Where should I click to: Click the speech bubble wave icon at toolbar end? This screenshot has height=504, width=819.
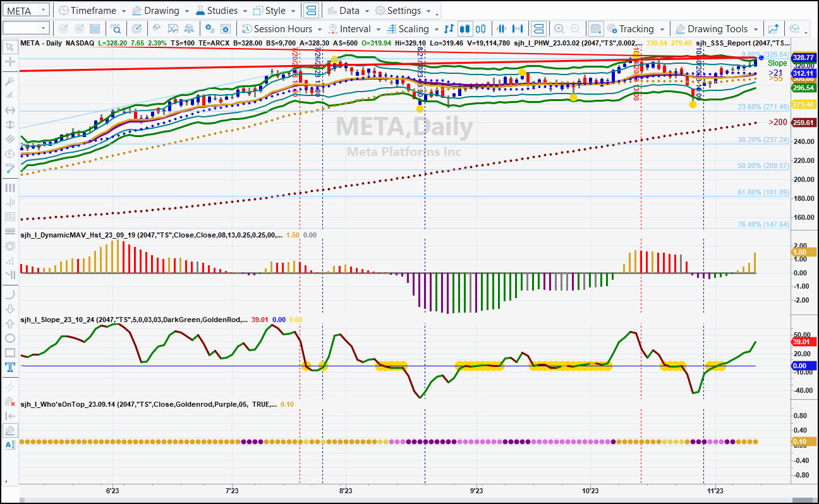(794, 28)
